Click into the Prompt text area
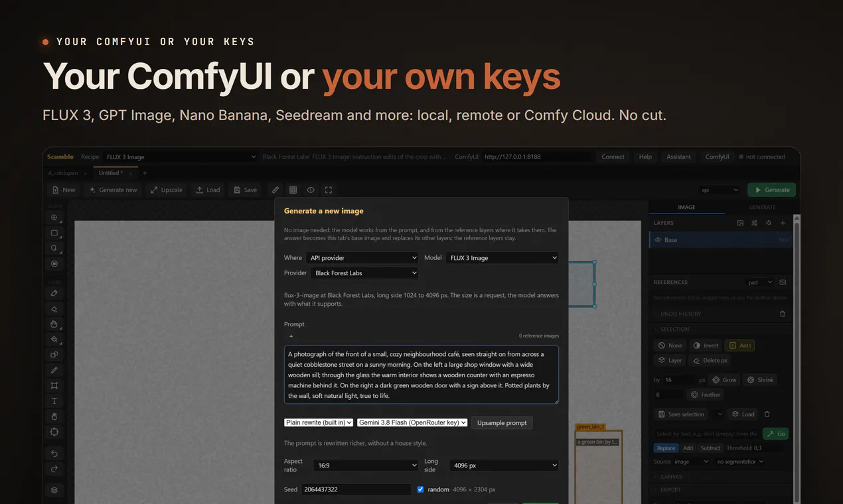The width and height of the screenshot is (843, 504). (x=421, y=375)
